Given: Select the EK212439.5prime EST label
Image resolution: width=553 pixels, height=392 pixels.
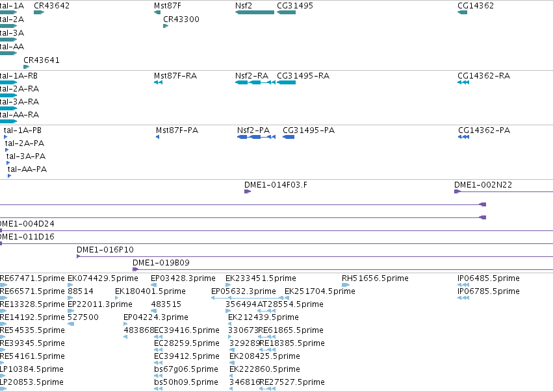Looking at the screenshot, I should pyautogui.click(x=263, y=317).
